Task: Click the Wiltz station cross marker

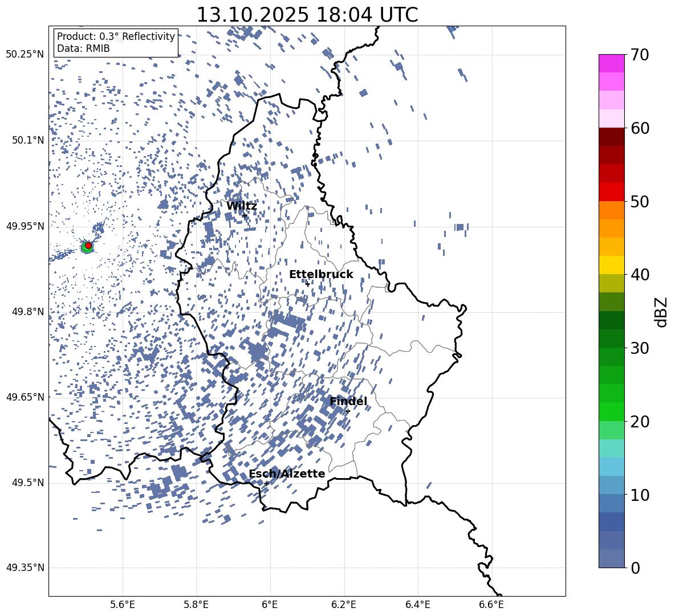Action: (245, 216)
